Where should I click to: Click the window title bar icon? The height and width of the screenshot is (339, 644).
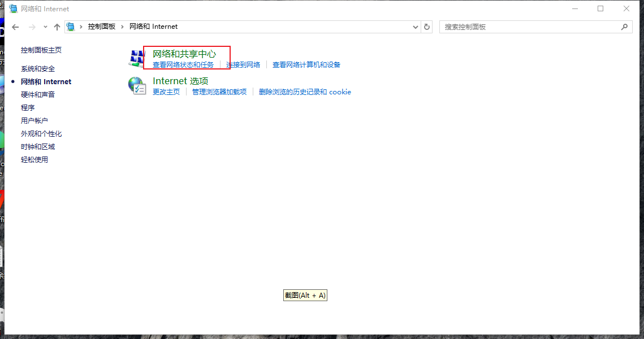(x=14, y=8)
